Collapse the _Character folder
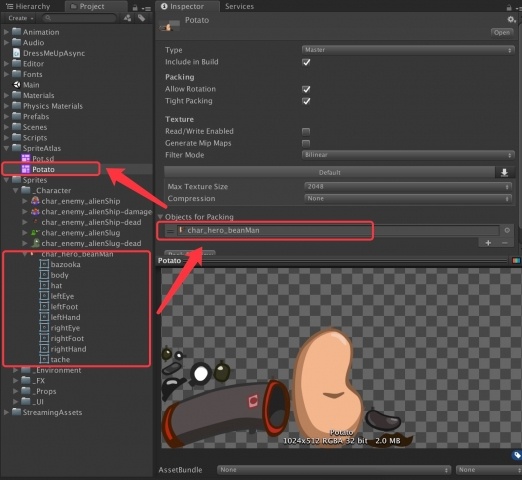 [15, 191]
